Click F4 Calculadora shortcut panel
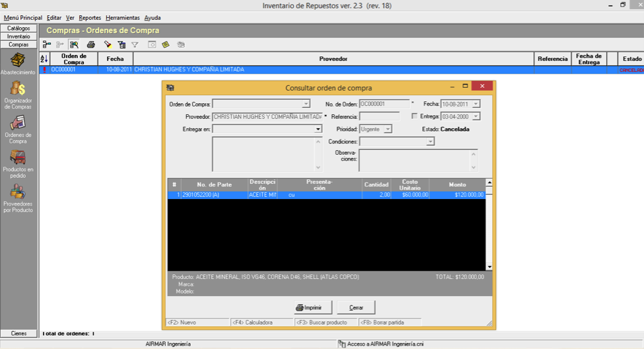 [x=262, y=323]
